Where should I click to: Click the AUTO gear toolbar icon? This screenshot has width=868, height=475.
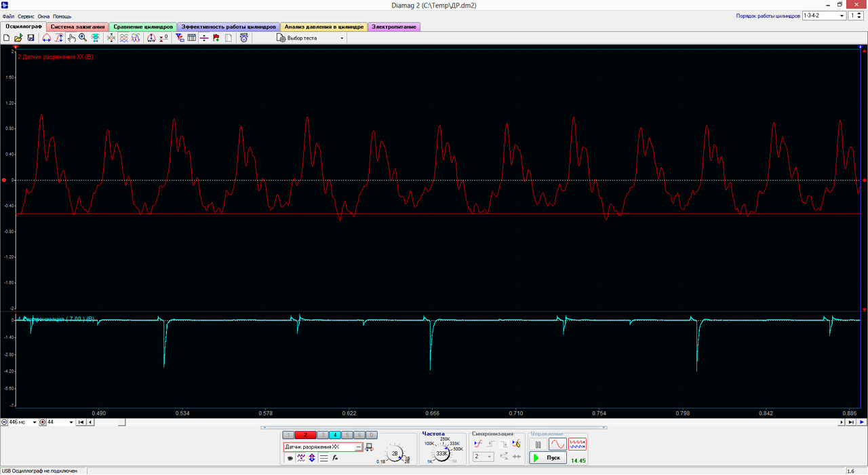(243, 38)
